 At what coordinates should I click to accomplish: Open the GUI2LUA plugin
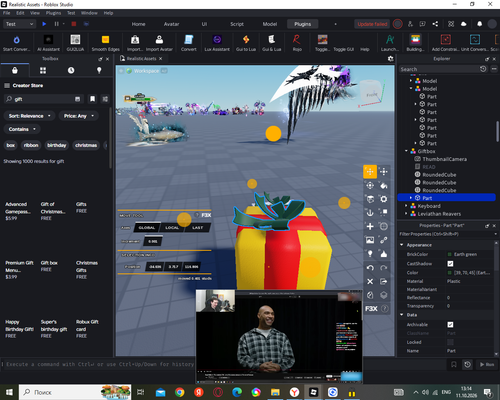point(75,43)
